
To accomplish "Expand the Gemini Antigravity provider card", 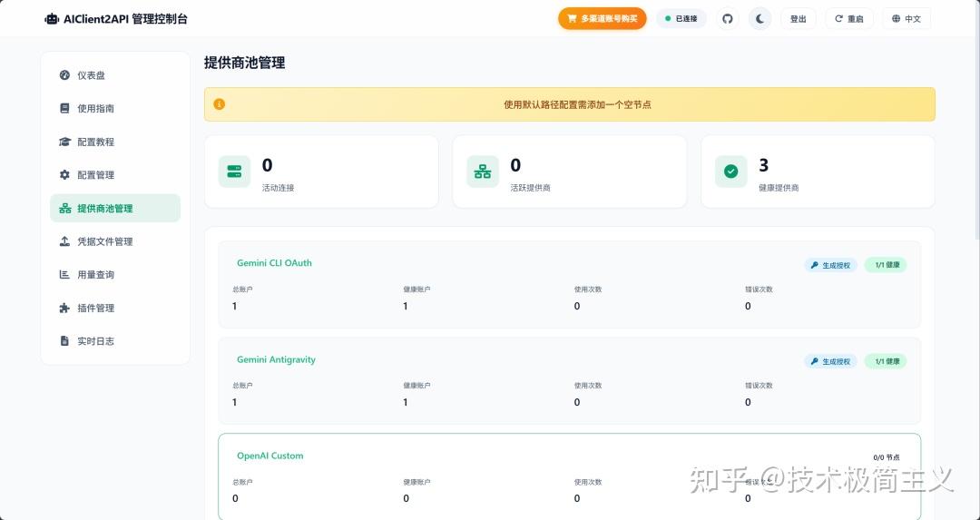I will (276, 359).
